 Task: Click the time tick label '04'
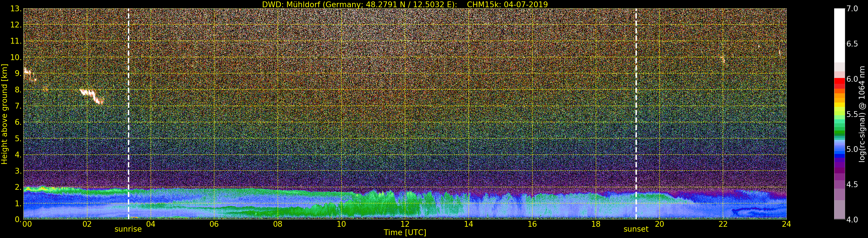tap(151, 224)
